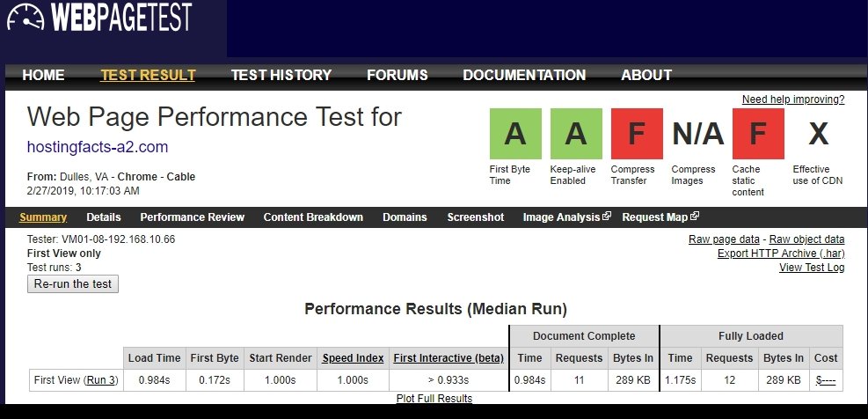Click the First Byte value 0.172s
Viewport: 868px width, 419px height.
coord(215,380)
